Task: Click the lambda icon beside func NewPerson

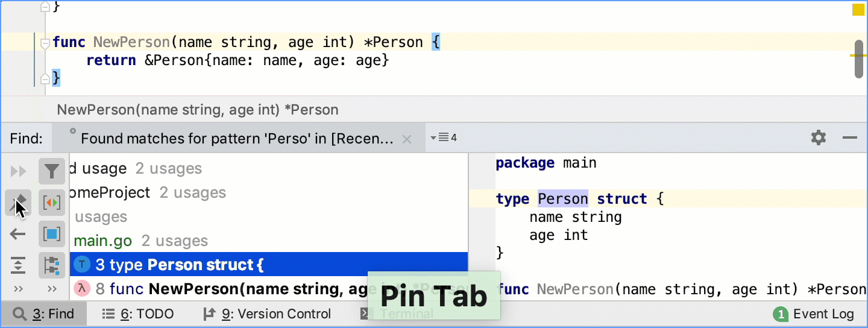Action: click(82, 289)
